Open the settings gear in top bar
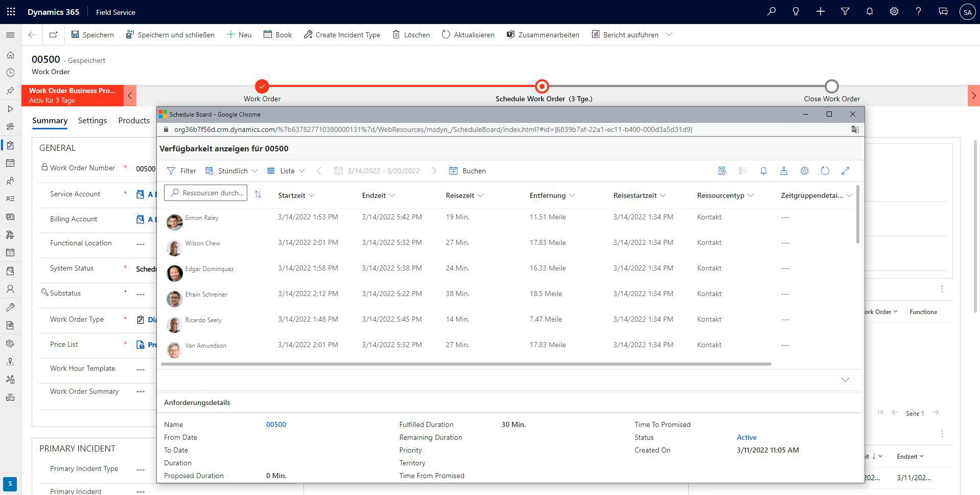This screenshot has height=495, width=980. coord(894,12)
